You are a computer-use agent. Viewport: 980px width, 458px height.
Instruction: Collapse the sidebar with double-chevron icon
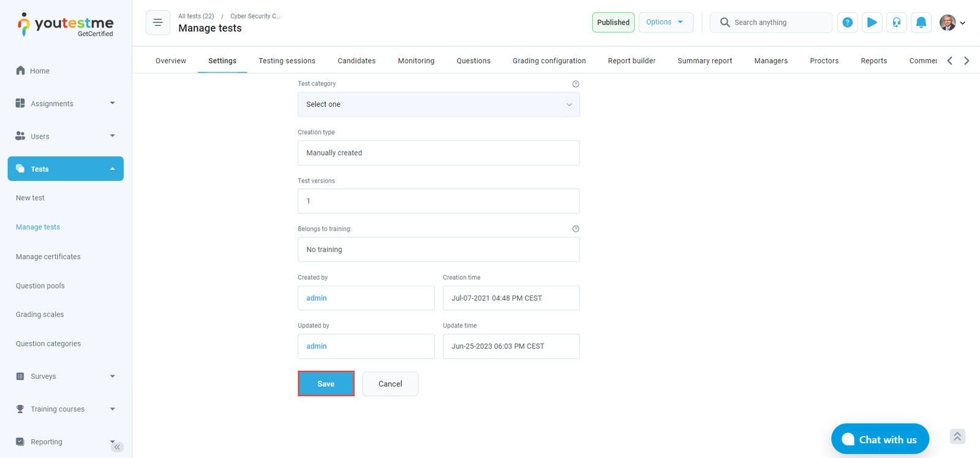click(117, 447)
